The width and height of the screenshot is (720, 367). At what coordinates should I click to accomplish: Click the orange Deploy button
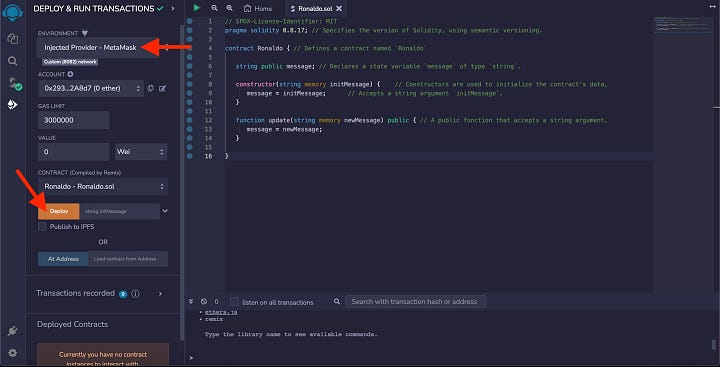(x=59, y=211)
